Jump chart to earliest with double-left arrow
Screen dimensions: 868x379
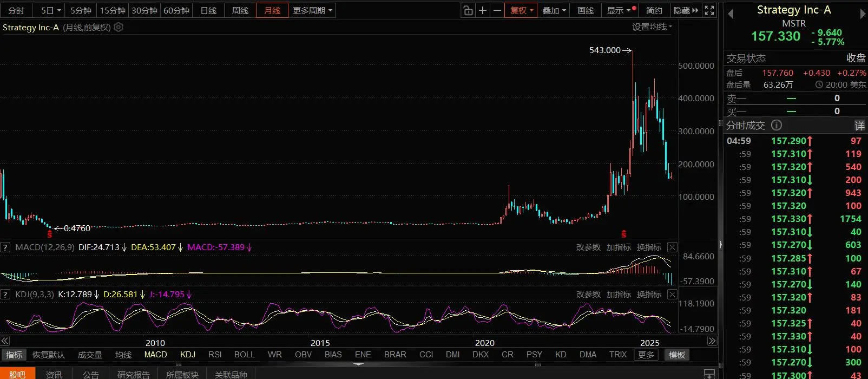(5, 341)
